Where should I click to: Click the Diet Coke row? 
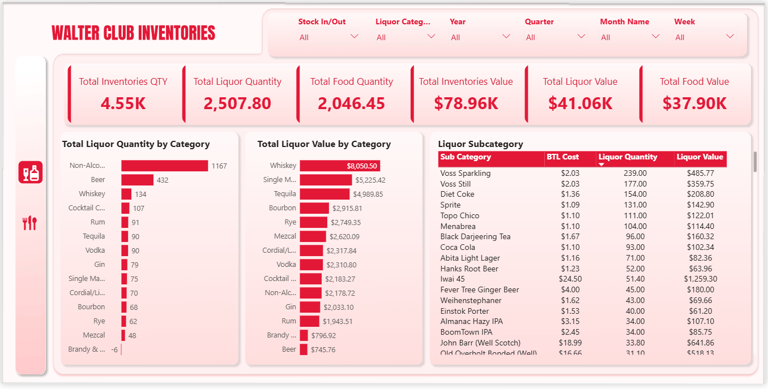tap(582, 194)
